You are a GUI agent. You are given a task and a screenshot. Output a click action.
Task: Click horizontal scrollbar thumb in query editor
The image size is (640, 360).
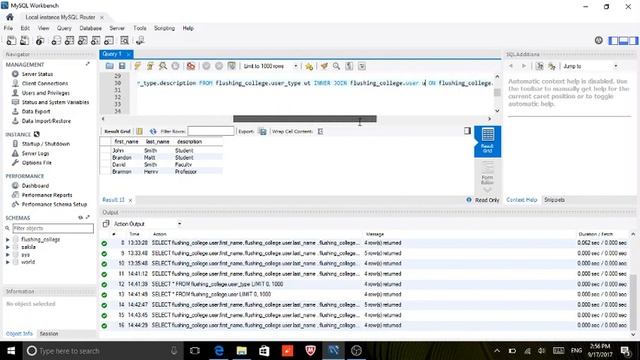[304, 119]
